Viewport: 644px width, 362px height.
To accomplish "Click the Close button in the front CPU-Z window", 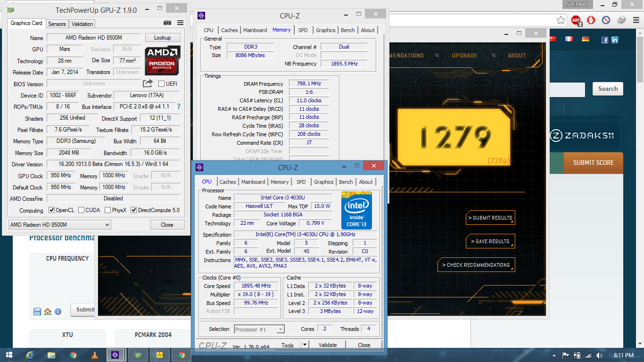I will click(x=364, y=345).
